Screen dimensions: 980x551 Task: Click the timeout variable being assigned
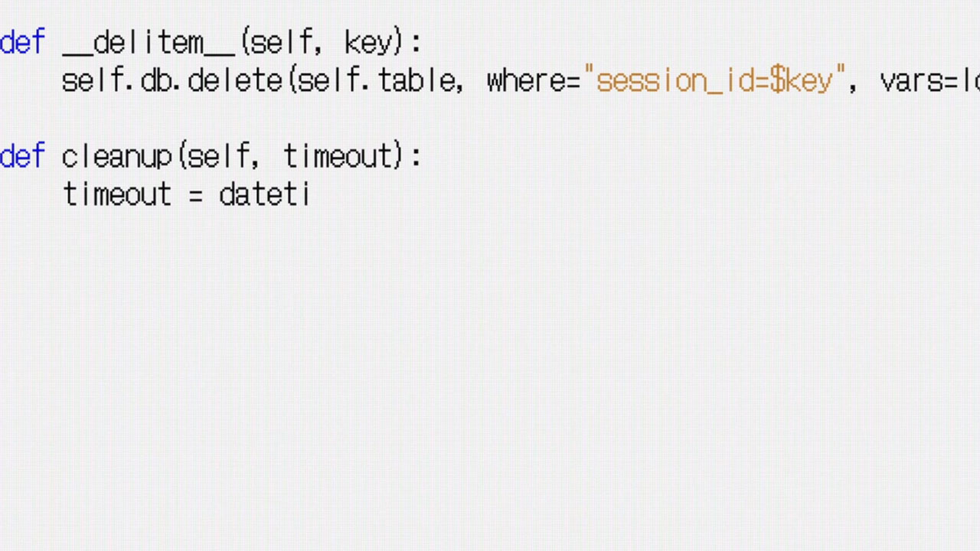[x=117, y=195]
